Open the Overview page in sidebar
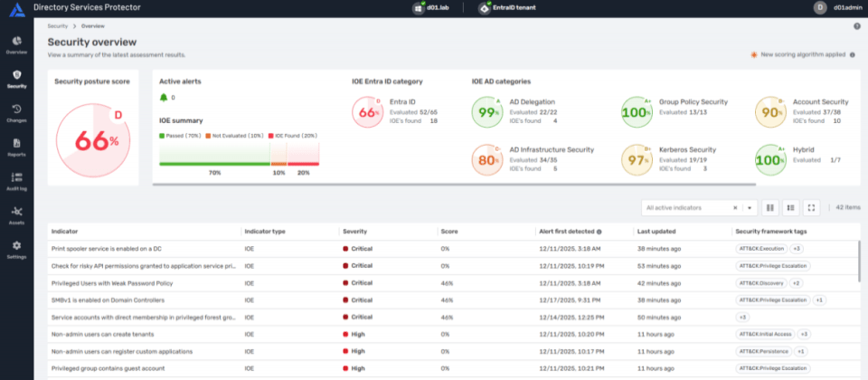This screenshot has height=380, width=868. click(16, 45)
